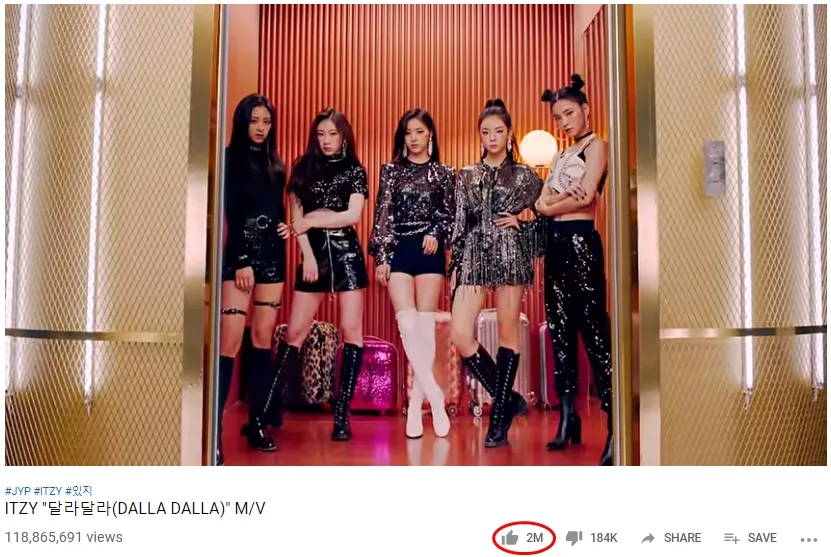This screenshot has width=831, height=557.
Task: Like the video with the thumbs-up icon
Action: (510, 537)
